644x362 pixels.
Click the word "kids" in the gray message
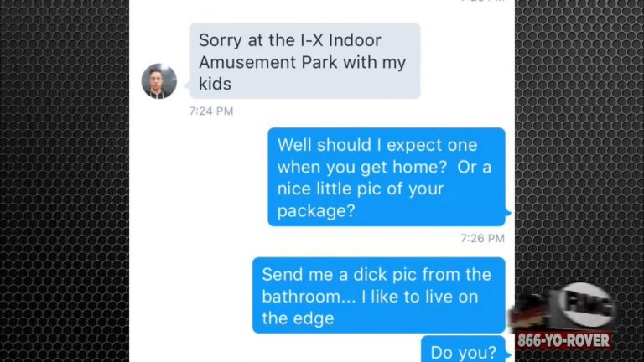point(215,84)
